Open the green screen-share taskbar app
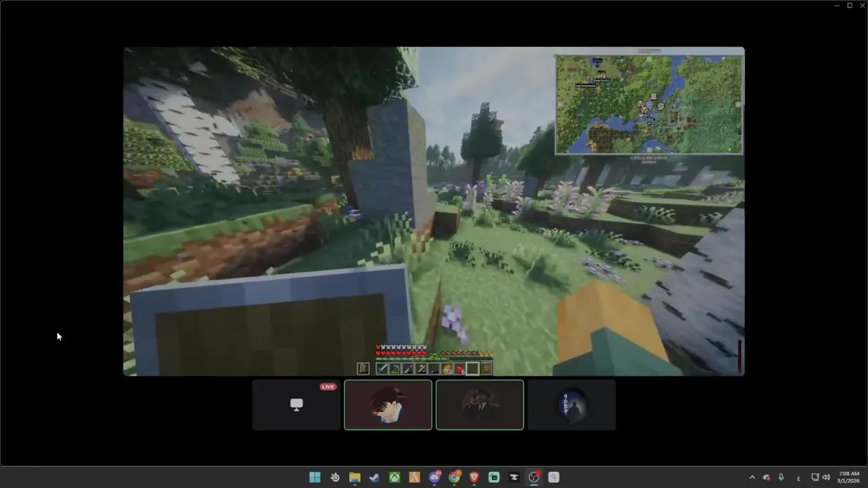The image size is (868, 488). pyautogui.click(x=494, y=477)
